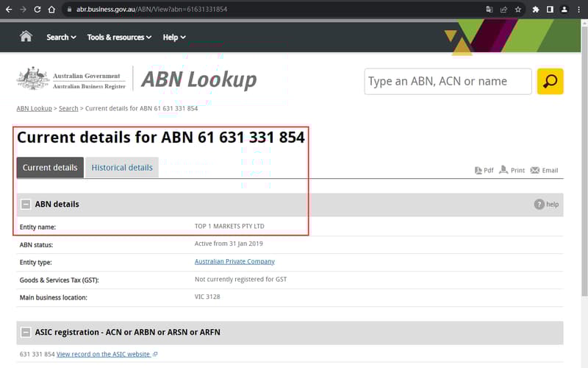This screenshot has width=588, height=368.
Task: Click the Main business location label
Action: (53, 297)
